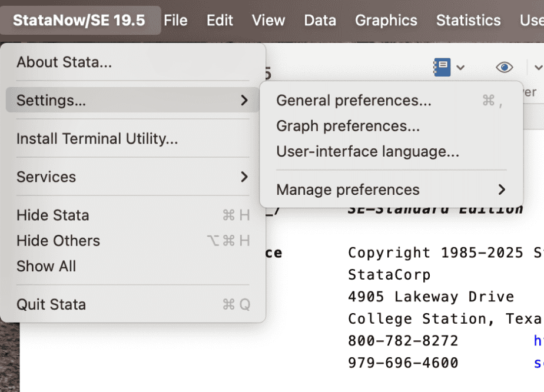Viewport: 544px width, 392px height.
Task: Select Graph preferences... menu entry
Action: tap(348, 126)
